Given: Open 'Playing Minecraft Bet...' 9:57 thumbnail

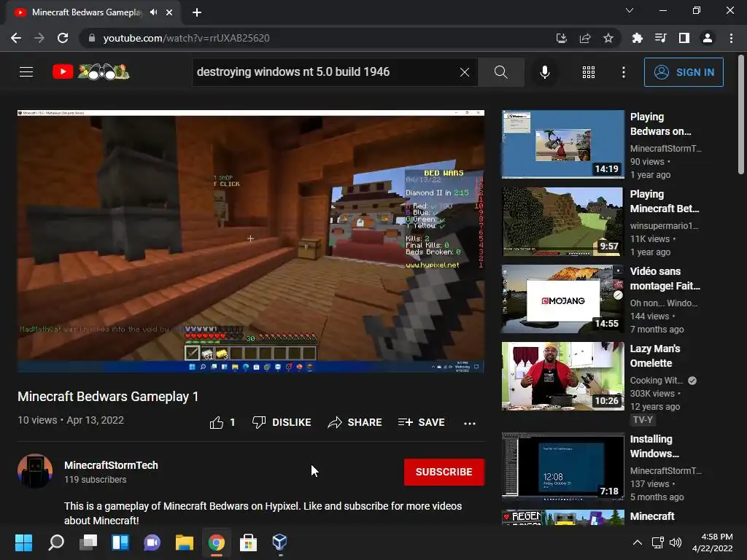Looking at the screenshot, I should click(562, 222).
